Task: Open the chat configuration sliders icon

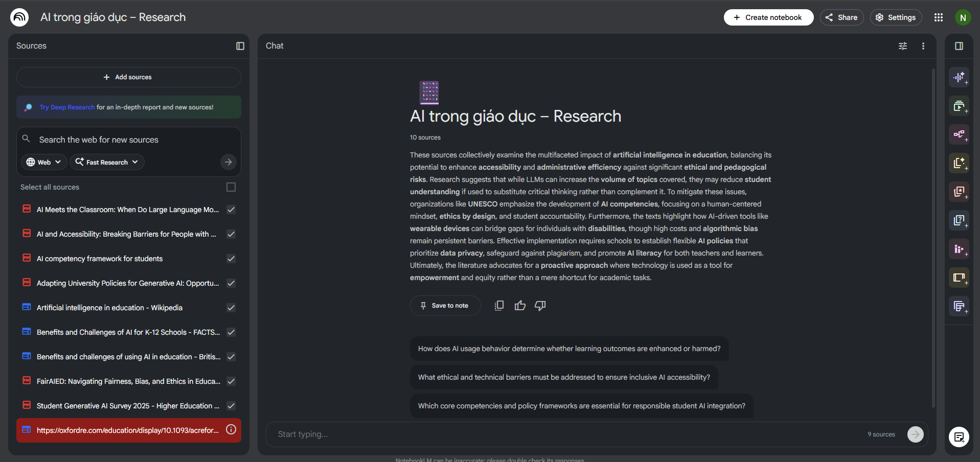Action: [903, 46]
